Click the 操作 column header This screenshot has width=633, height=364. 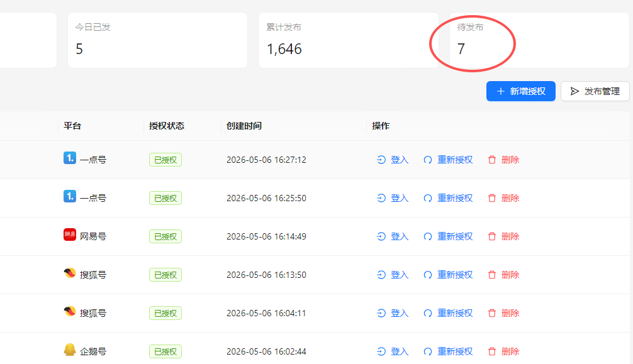tap(381, 126)
